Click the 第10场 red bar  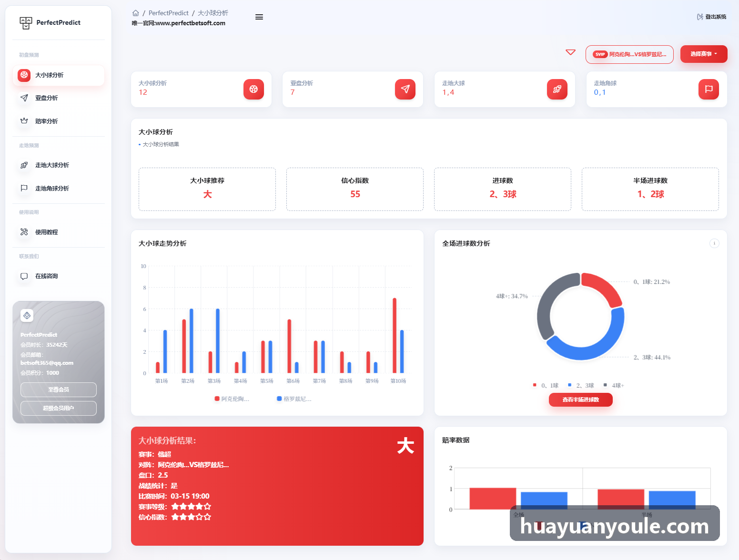point(395,335)
